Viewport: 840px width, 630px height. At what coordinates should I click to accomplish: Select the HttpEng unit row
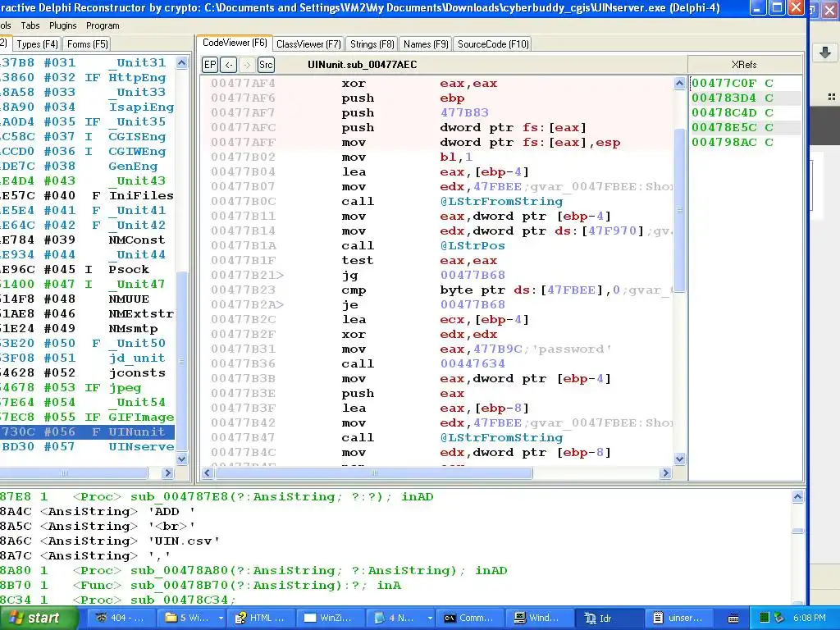pyautogui.click(x=87, y=78)
